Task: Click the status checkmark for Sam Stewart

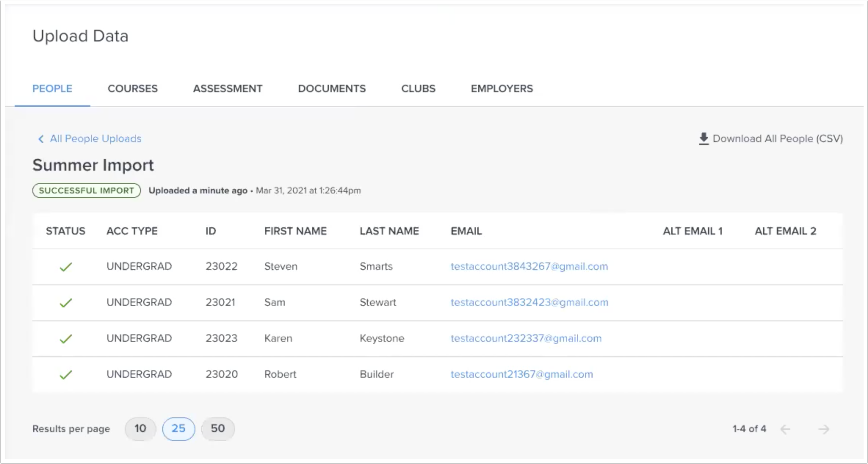Action: (x=66, y=302)
